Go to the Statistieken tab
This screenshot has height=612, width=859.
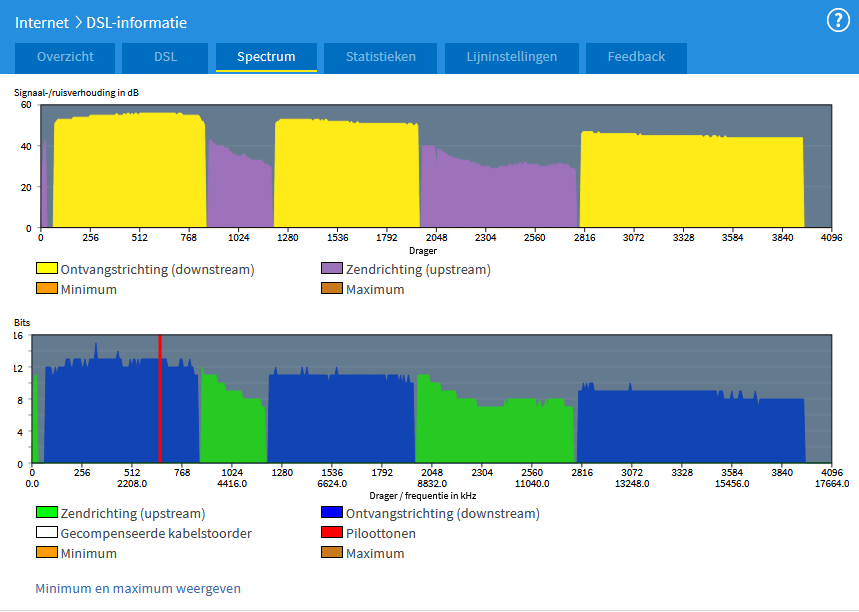point(380,57)
